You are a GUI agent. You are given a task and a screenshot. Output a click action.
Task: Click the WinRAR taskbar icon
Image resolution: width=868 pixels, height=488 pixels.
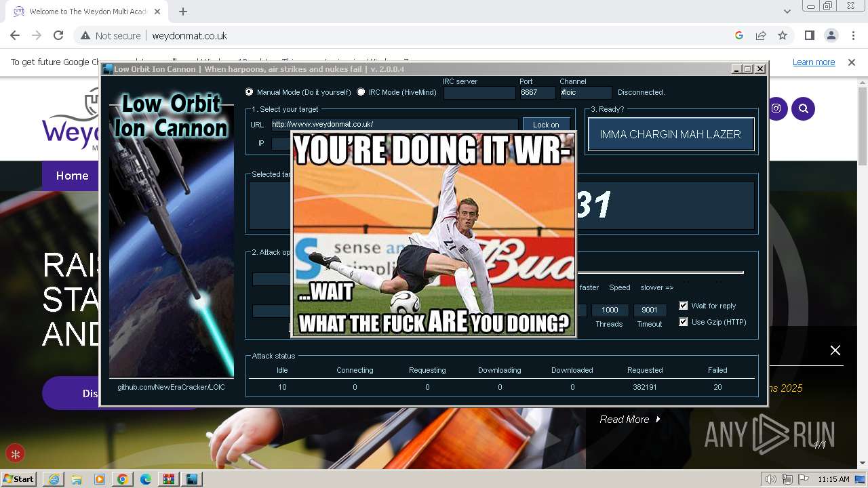169,479
